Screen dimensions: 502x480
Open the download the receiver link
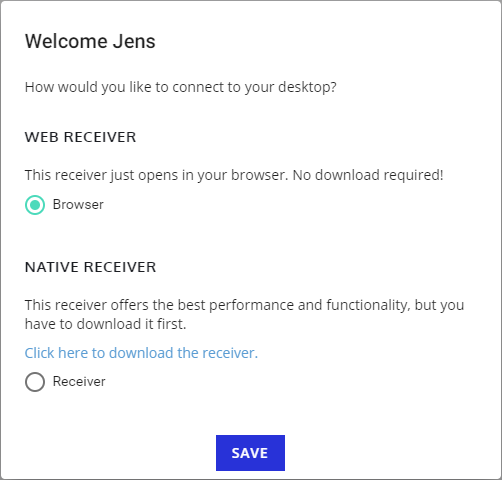(141, 353)
